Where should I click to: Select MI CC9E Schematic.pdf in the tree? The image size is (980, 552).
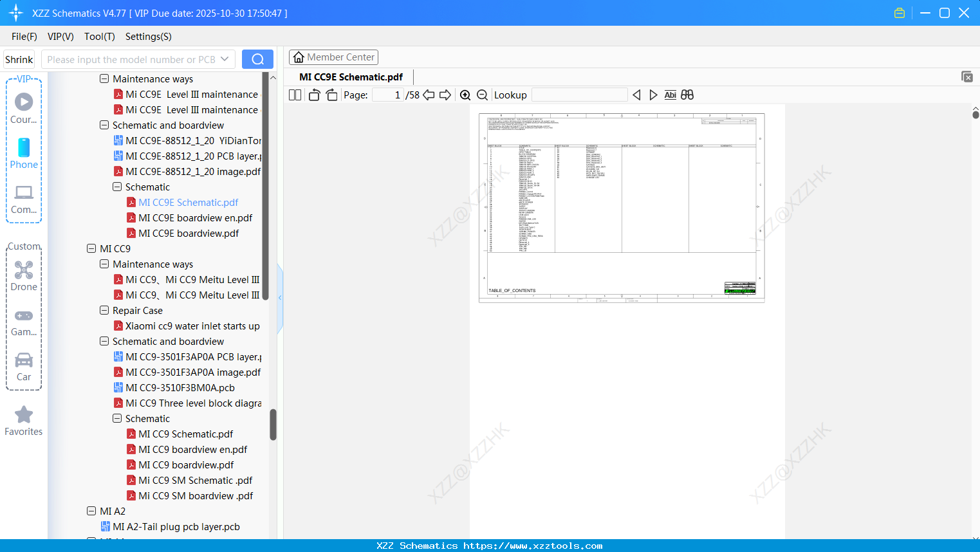pyautogui.click(x=189, y=202)
